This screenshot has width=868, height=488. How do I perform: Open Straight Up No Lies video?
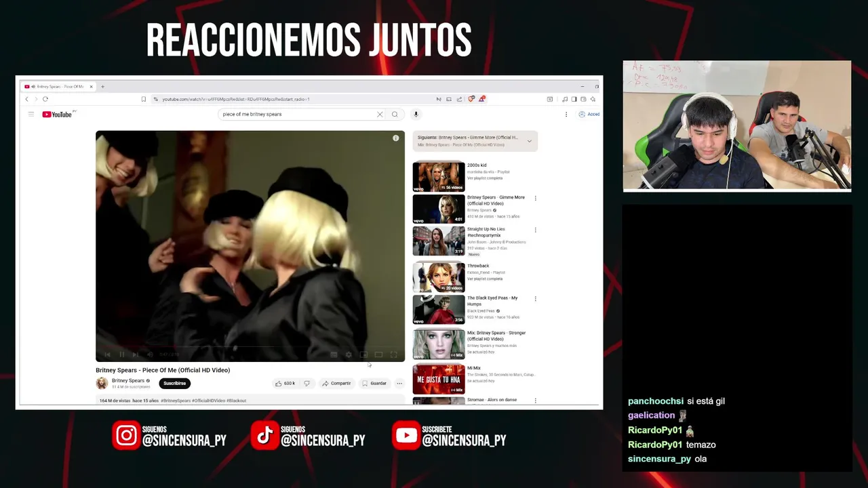click(x=439, y=241)
